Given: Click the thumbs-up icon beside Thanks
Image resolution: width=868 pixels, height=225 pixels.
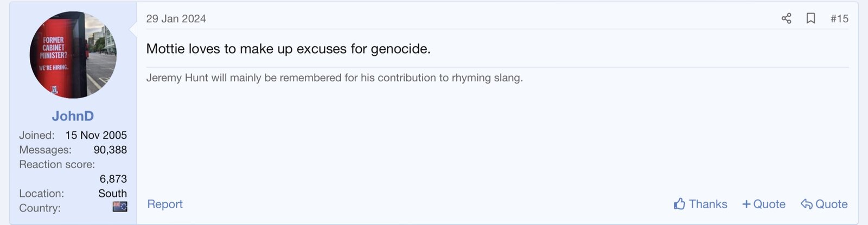Looking at the screenshot, I should pos(679,204).
